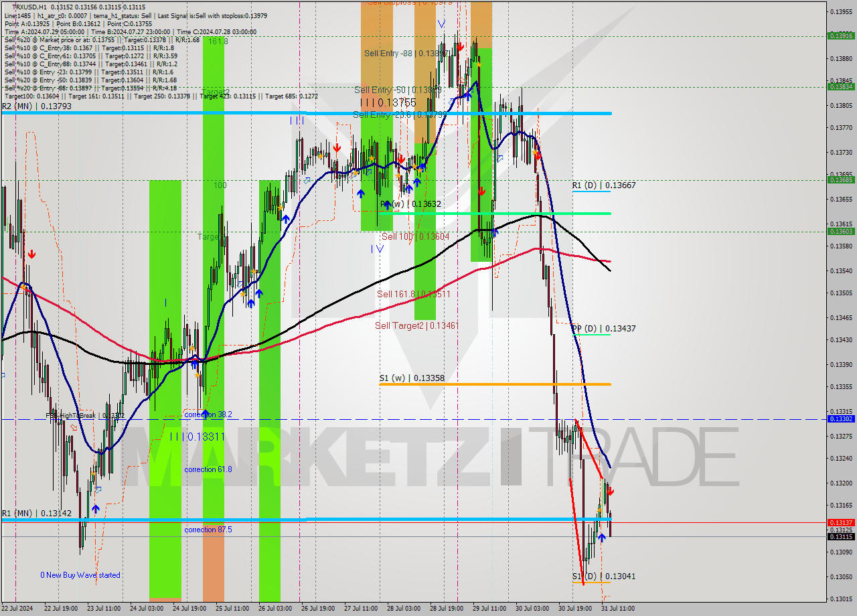Viewport: 857px width, 616px height.
Task: Click the 0.13015 price scale value
Action: pos(840,599)
